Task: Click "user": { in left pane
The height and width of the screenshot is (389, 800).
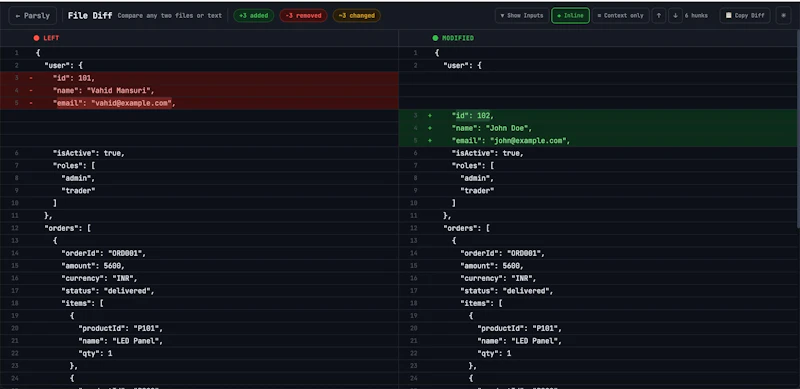Action: [63, 66]
